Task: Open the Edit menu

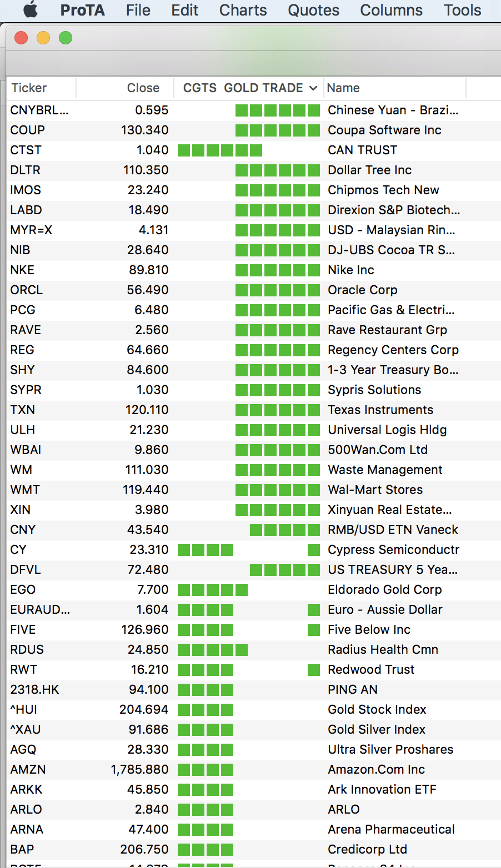Action: pos(184,10)
